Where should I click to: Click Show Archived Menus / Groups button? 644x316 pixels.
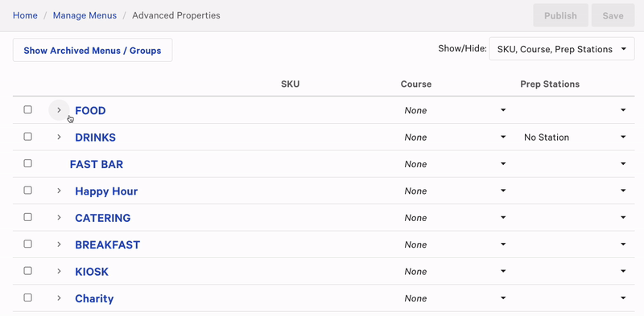click(93, 51)
